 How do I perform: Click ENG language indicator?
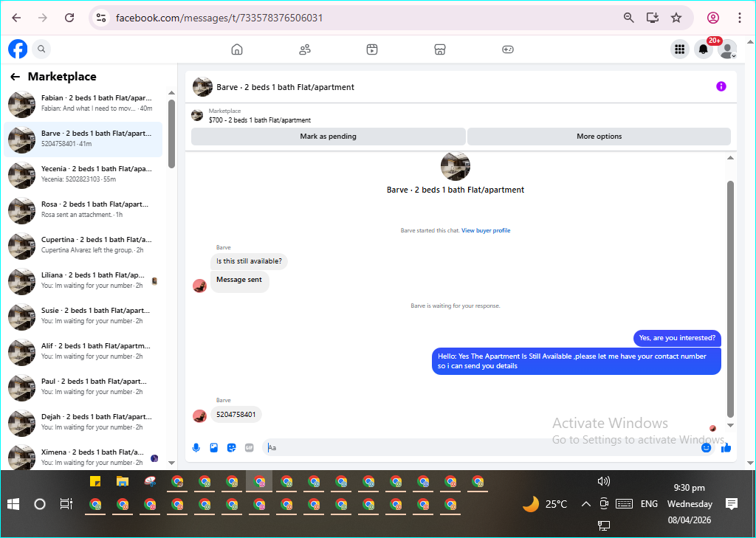649,504
